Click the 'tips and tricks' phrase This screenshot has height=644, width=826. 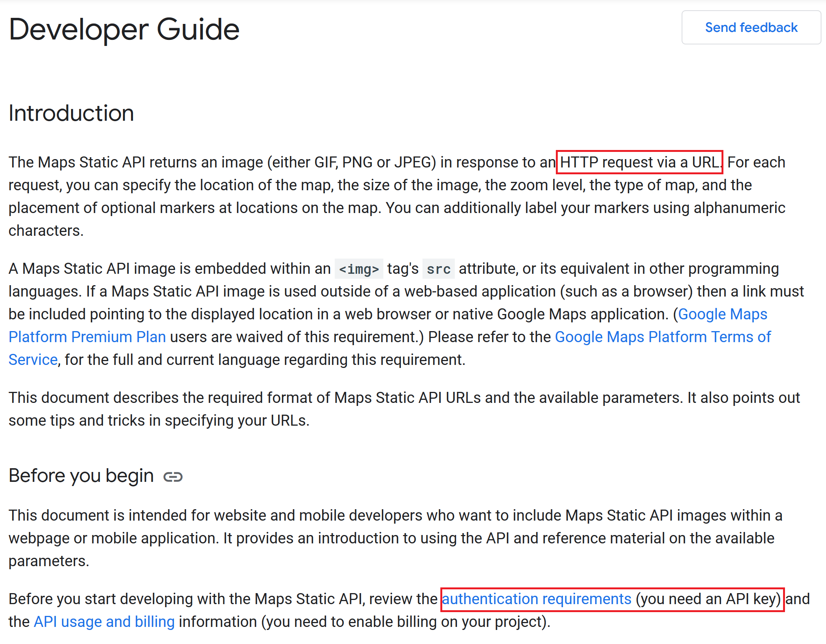(97, 420)
